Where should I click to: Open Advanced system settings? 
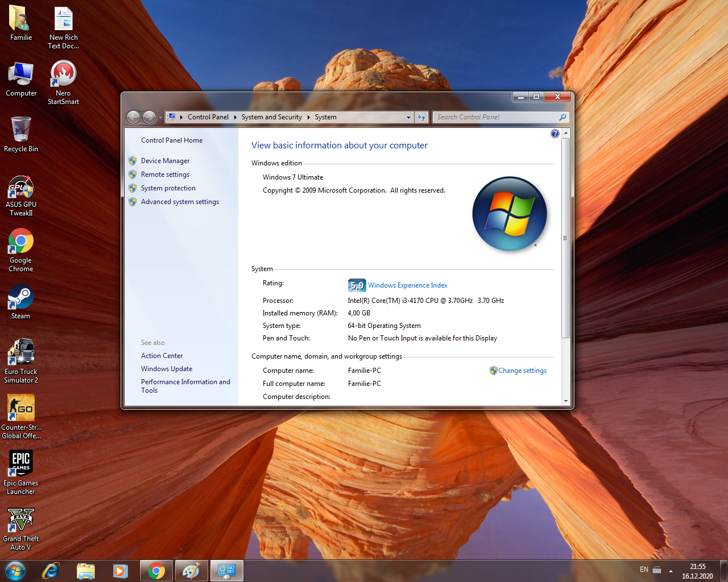[180, 202]
